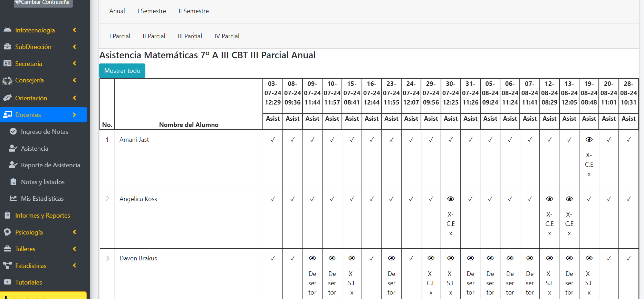Click the Tutoriales video icon

pos(7,282)
